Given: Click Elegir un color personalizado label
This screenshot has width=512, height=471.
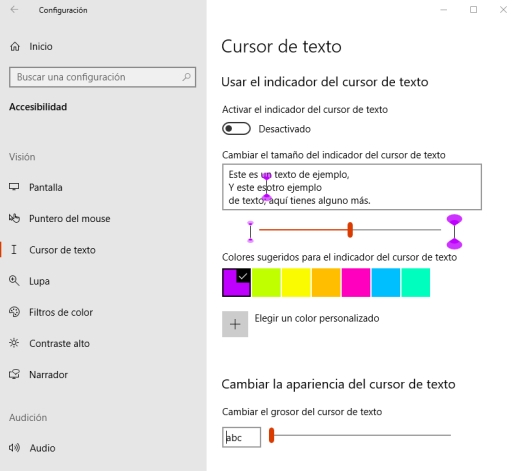Looking at the screenshot, I should (x=317, y=318).
